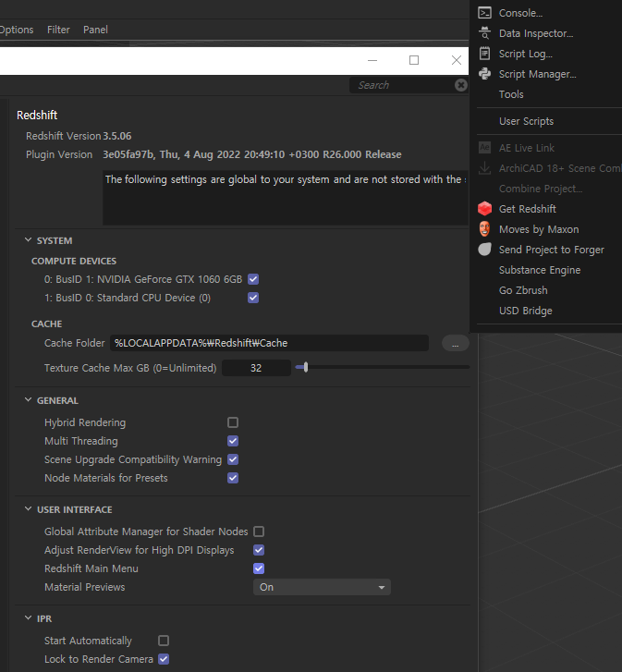
Task: Toggle Lock to Render Camera checkbox
Action: (x=164, y=659)
